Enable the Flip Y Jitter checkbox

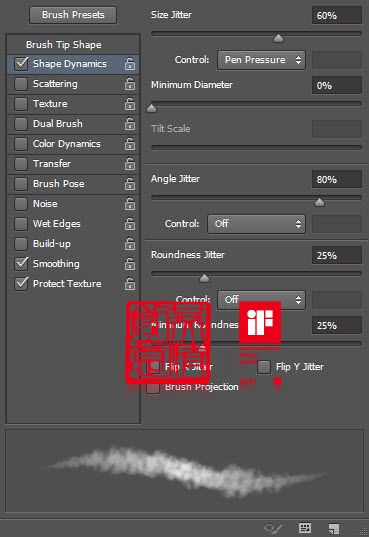coord(264,367)
